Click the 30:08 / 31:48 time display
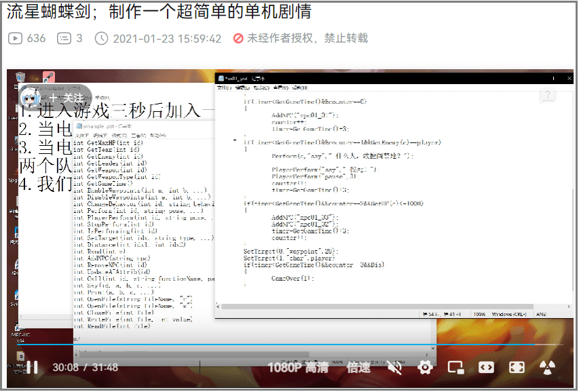 [86, 368]
